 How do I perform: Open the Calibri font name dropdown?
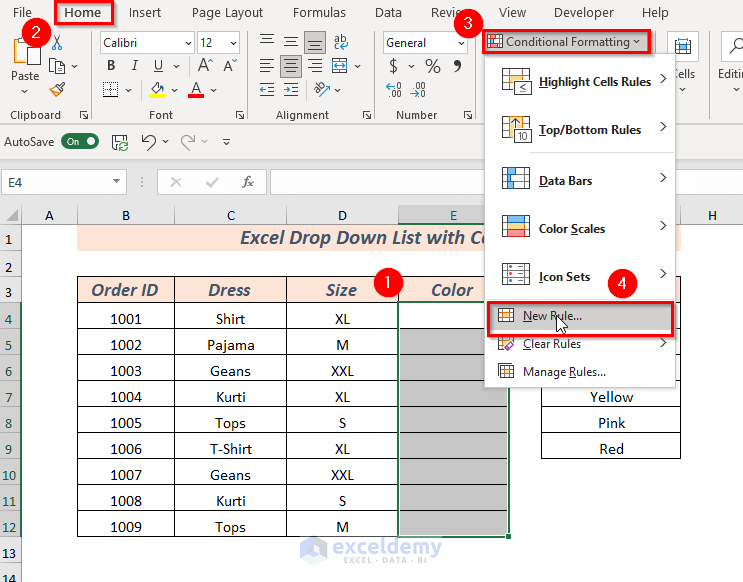pos(187,43)
